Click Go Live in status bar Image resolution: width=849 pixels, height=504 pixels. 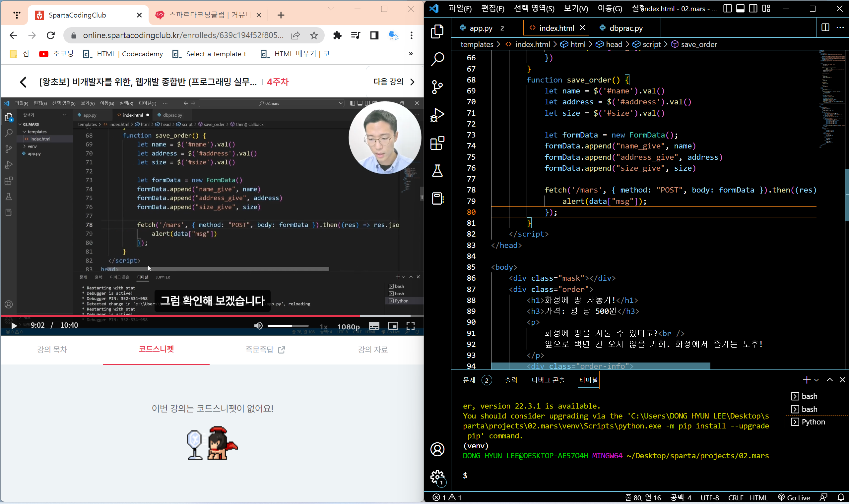point(794,498)
